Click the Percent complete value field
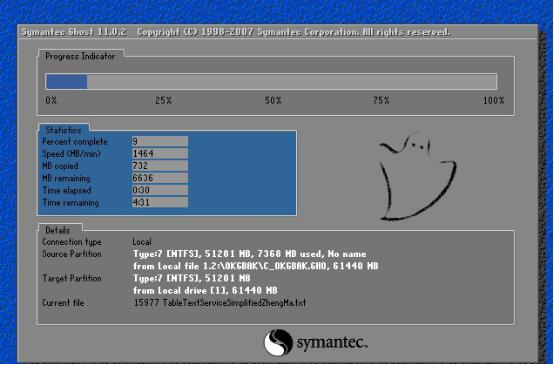 pos(160,141)
